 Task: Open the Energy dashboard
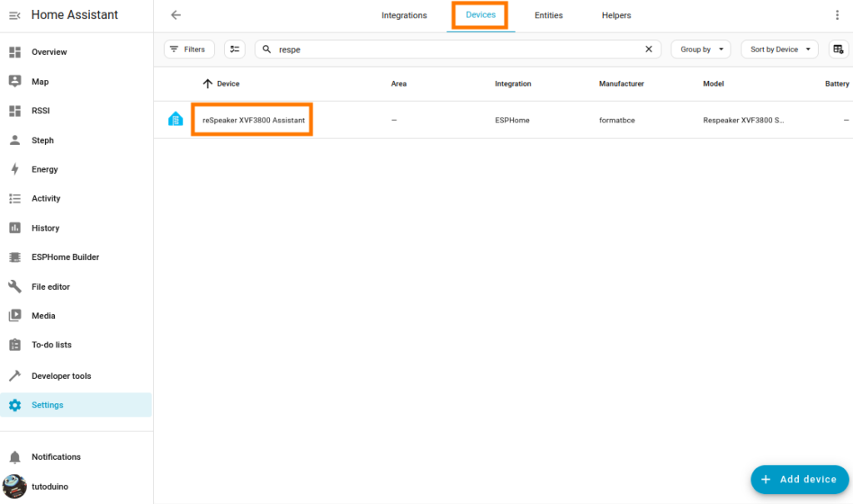click(x=45, y=169)
